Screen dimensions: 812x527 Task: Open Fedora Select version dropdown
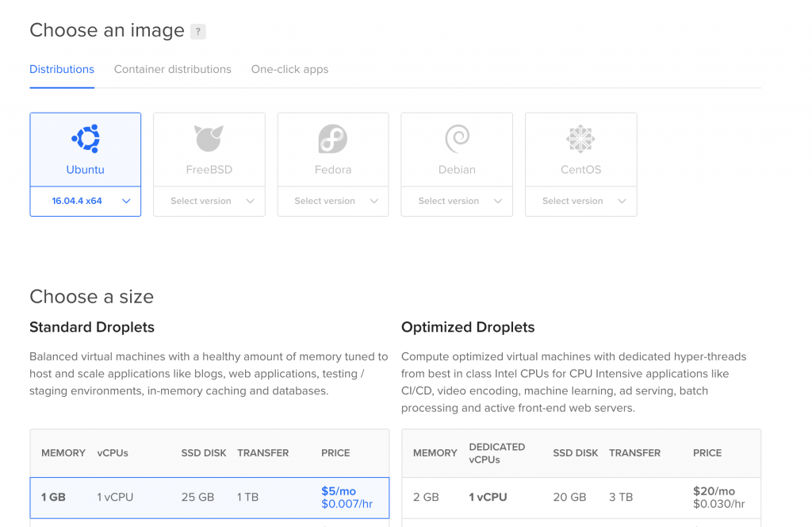click(333, 201)
